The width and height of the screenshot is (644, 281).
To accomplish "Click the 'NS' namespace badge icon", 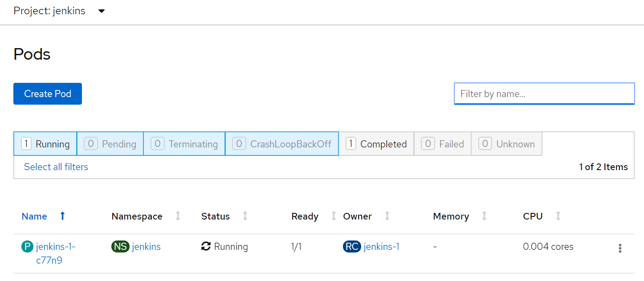I will pyautogui.click(x=120, y=246).
